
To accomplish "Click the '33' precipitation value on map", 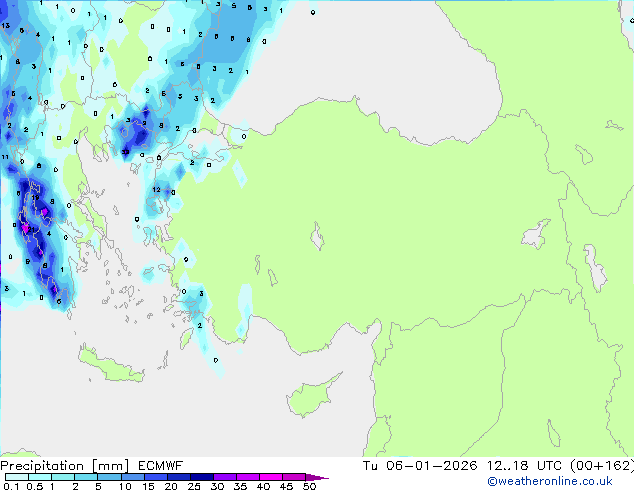I will pyautogui.click(x=125, y=152).
